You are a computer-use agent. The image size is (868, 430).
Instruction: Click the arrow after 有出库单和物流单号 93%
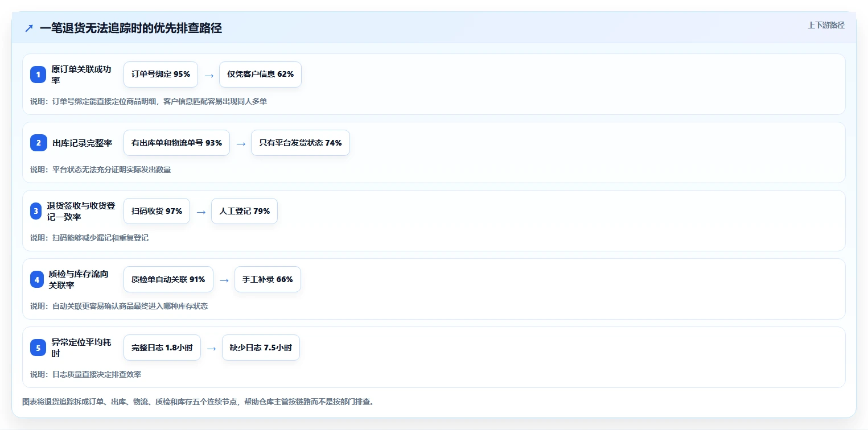(x=241, y=143)
